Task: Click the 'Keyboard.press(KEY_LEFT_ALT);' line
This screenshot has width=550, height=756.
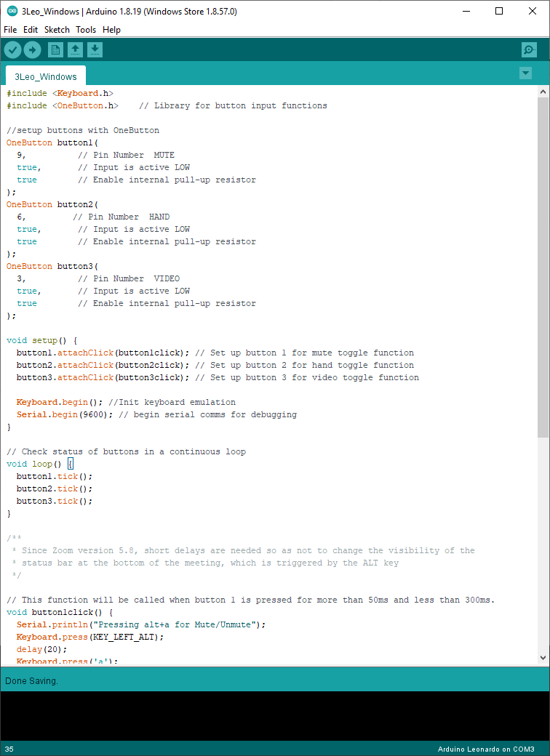Action: coord(90,637)
